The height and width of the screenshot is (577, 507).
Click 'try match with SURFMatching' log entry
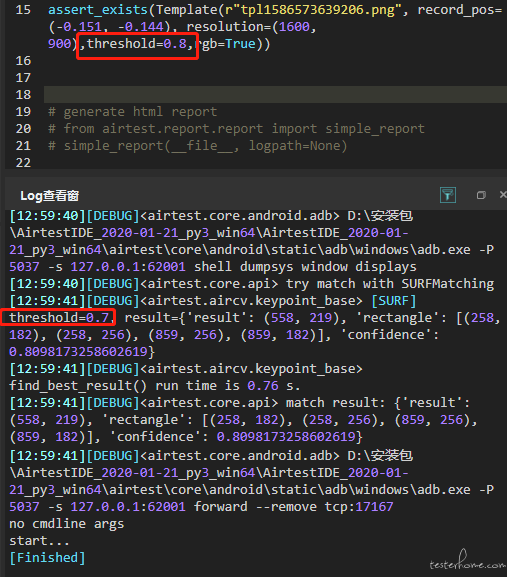tap(390, 284)
